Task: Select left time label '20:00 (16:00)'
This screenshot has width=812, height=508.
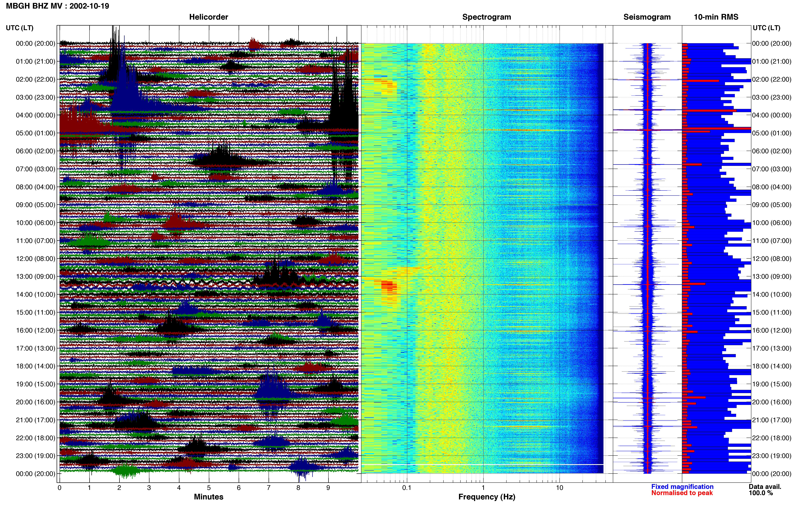Action: point(36,402)
